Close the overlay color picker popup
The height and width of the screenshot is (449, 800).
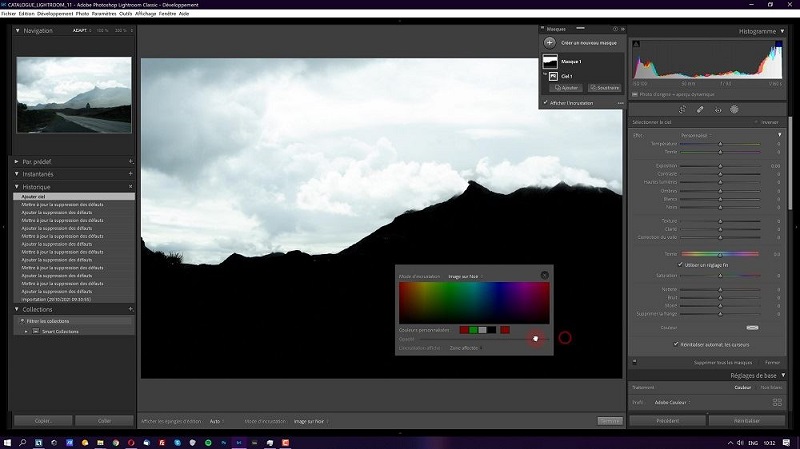[544, 276]
